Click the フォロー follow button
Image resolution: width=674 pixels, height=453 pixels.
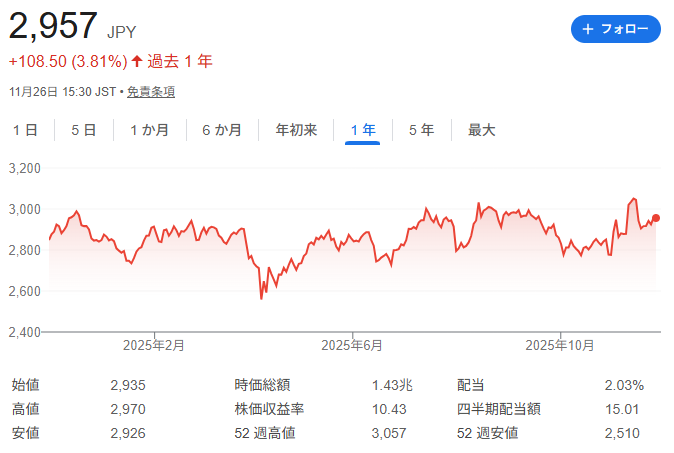coord(615,29)
